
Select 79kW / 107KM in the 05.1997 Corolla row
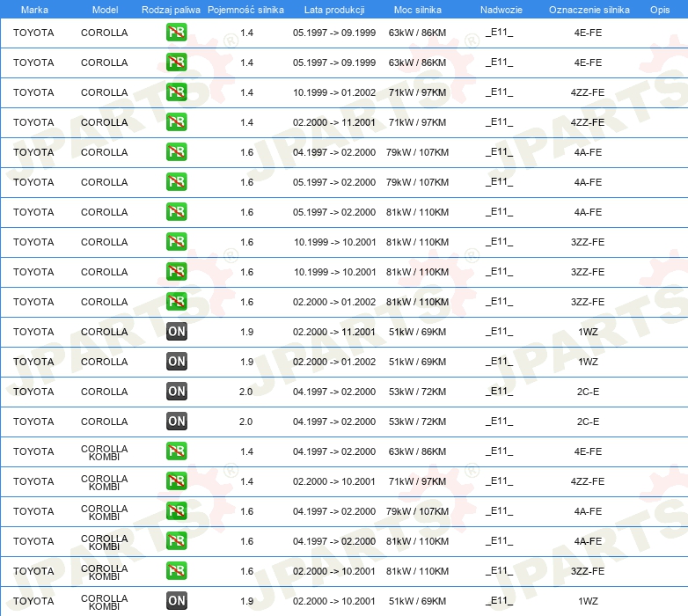417,182
